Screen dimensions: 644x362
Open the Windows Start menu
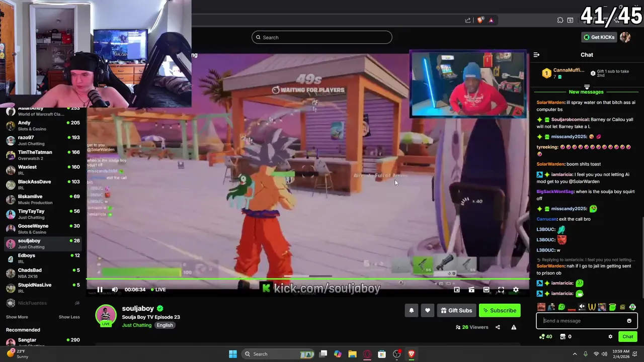(233, 354)
